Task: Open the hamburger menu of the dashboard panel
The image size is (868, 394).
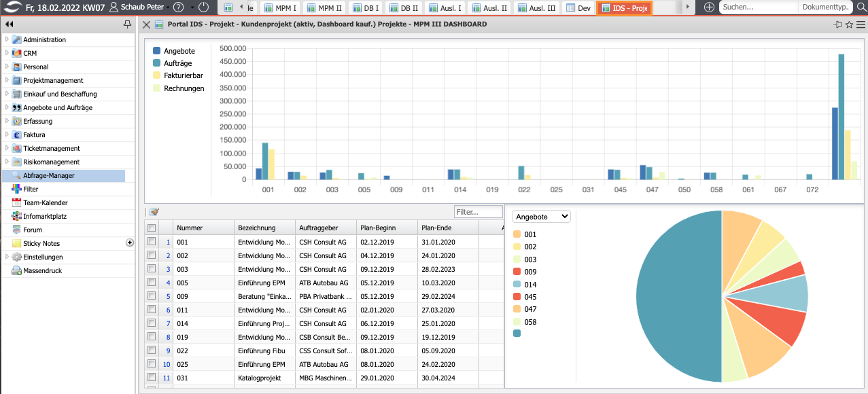Action: [861, 24]
